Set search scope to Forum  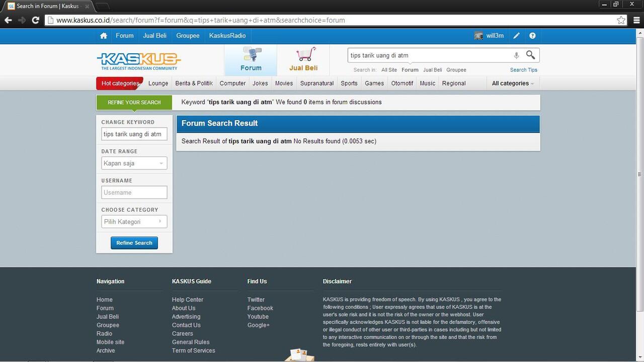point(410,70)
